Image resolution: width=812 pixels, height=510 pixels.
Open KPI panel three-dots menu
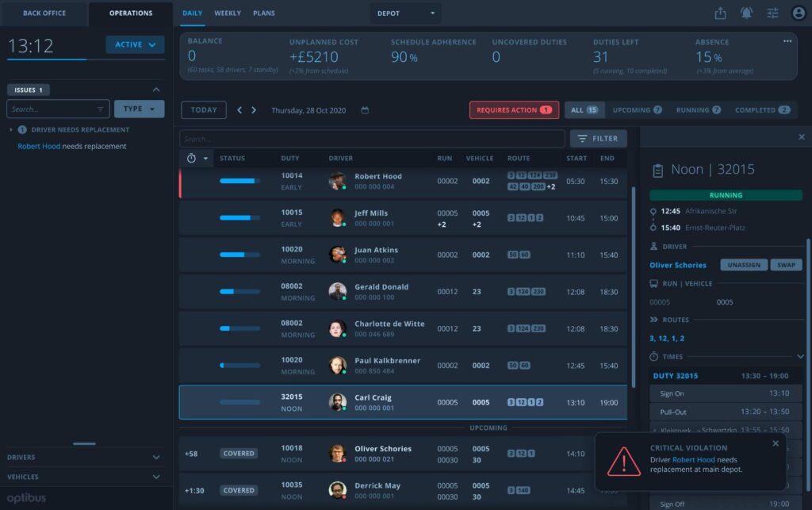click(x=787, y=41)
